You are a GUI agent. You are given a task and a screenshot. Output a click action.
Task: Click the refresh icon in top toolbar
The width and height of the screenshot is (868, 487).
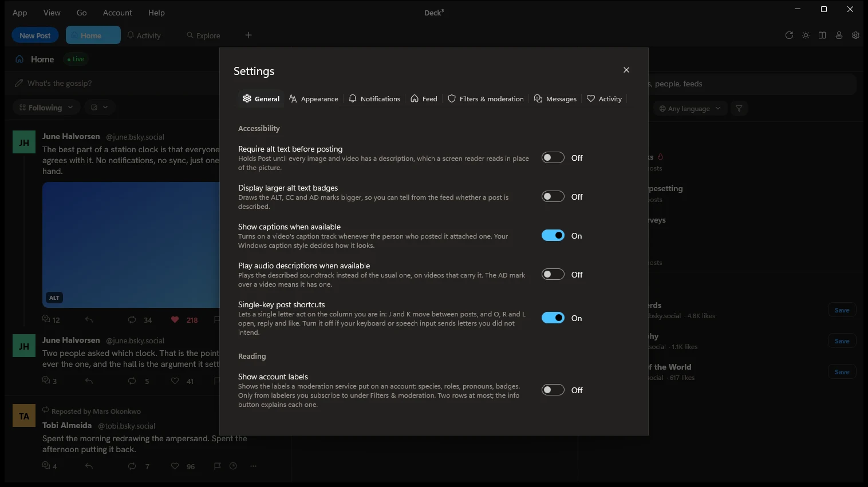789,35
